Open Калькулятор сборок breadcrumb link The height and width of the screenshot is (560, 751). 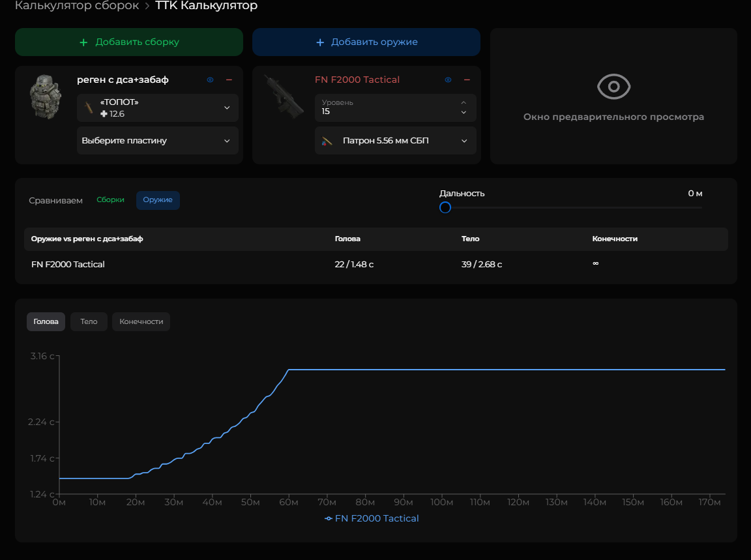pos(77,6)
